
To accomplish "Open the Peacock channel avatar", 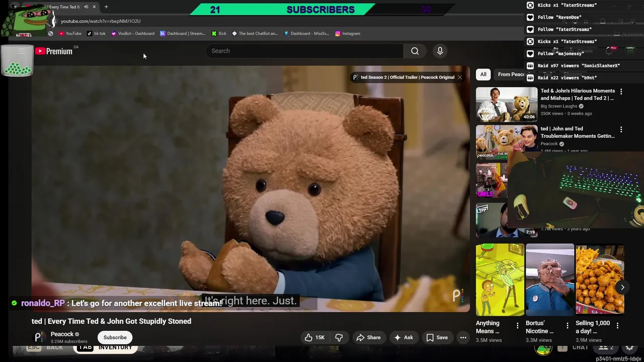I will click(x=38, y=337).
